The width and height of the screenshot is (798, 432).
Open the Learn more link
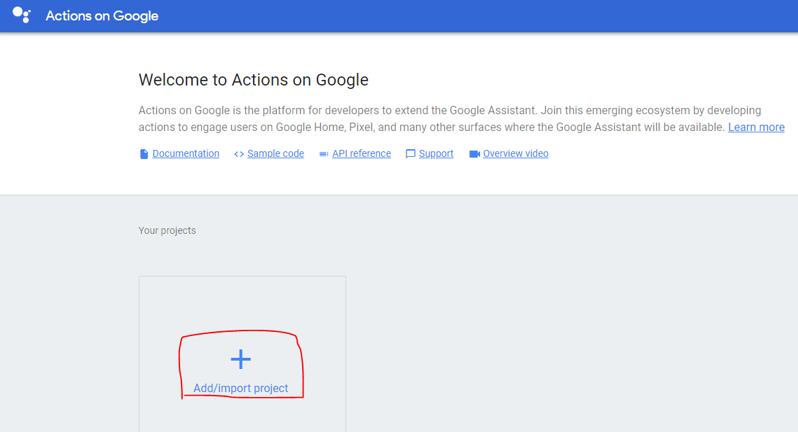point(756,127)
